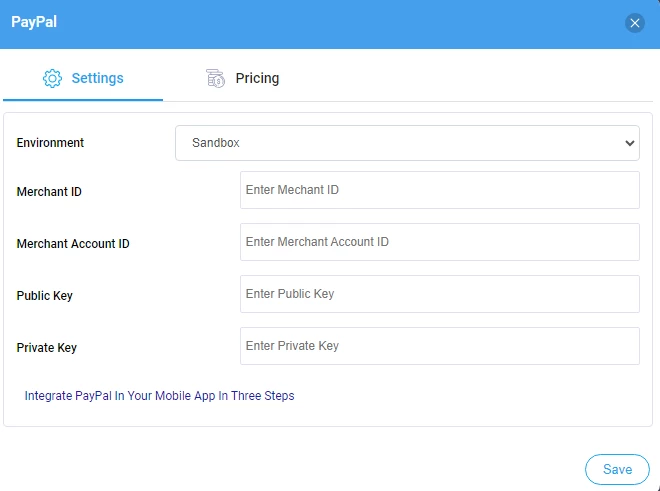660x491 pixels.
Task: Open the Integrate PayPal In Three Steps link
Action: click(160, 396)
